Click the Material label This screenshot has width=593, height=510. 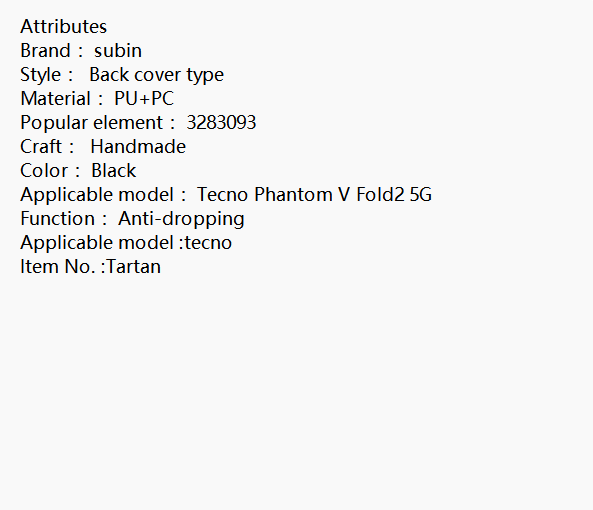tap(56, 98)
